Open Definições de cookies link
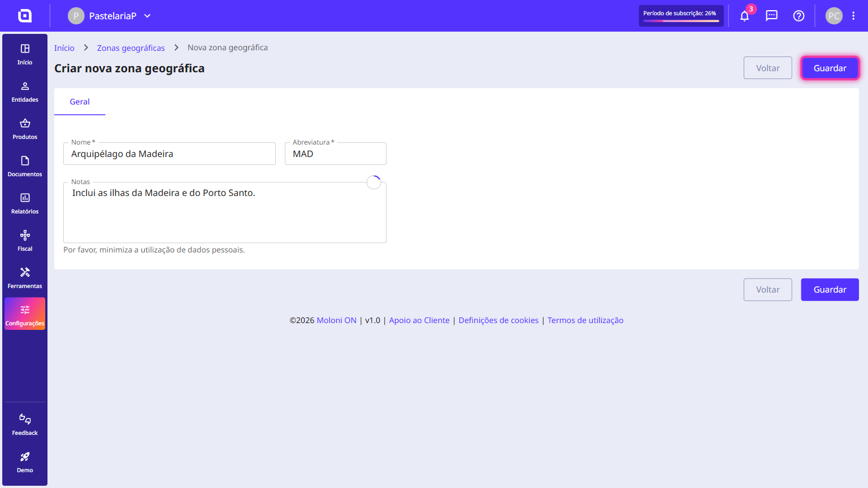The image size is (868, 488). click(x=499, y=320)
